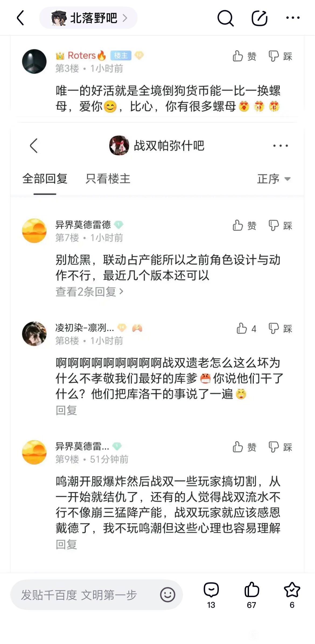Go back with the top-left arrow

(20, 18)
